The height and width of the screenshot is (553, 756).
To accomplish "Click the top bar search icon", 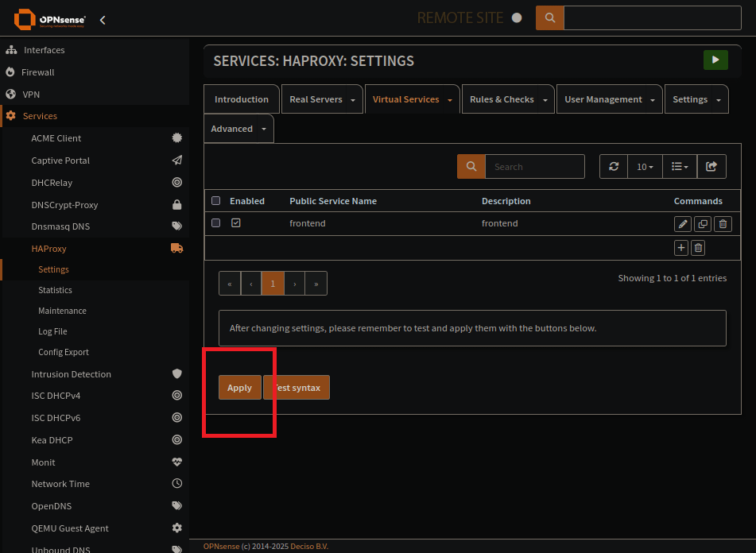I will pos(549,17).
